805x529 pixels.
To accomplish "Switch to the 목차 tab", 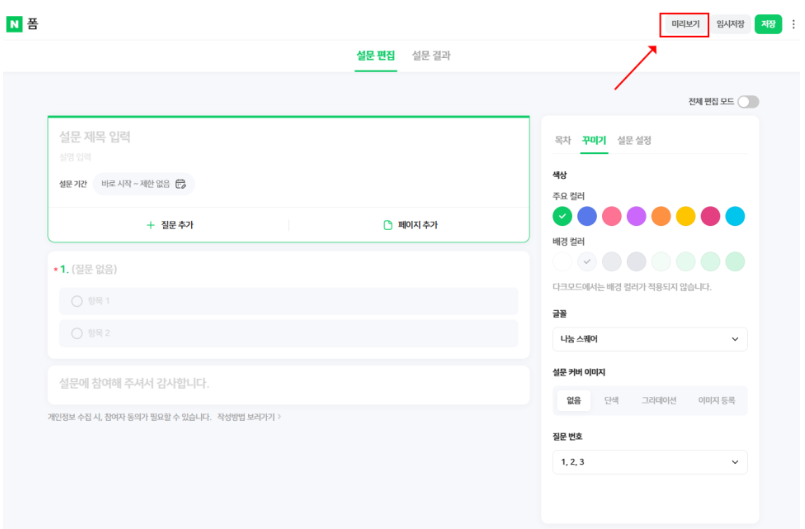I will (x=563, y=141).
